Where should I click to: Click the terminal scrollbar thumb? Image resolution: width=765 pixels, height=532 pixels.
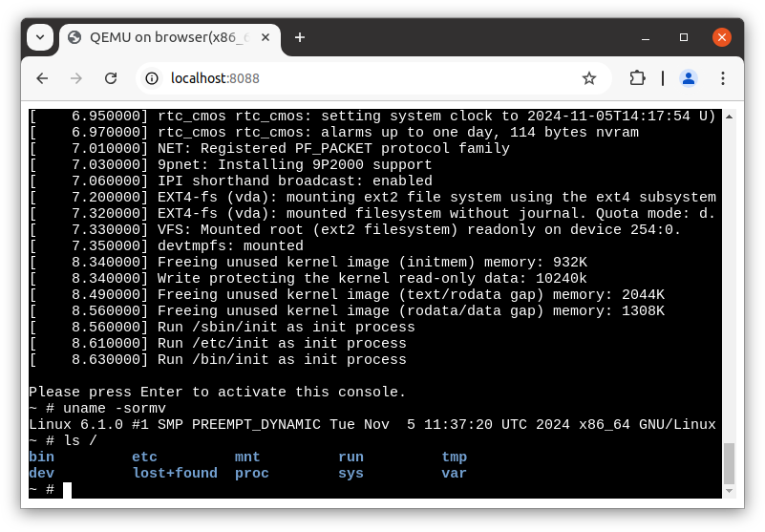coord(729,462)
